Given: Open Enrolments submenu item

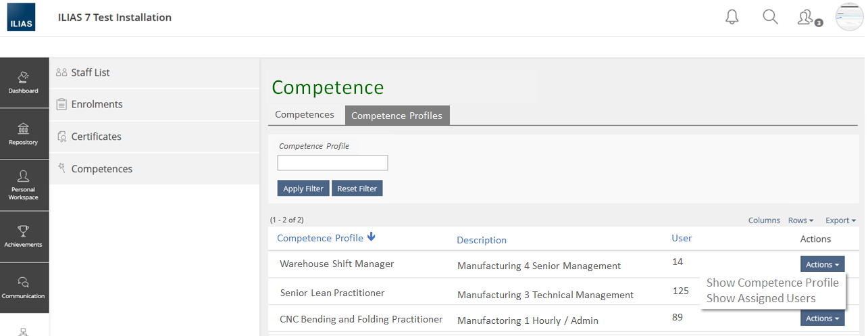Looking at the screenshot, I should click(97, 104).
